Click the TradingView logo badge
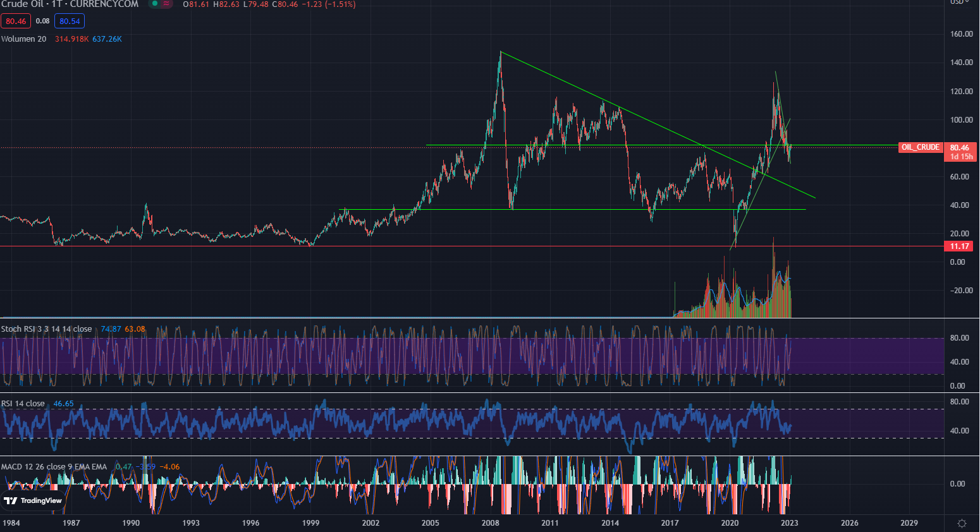Image resolution: width=980 pixels, height=532 pixels. (x=33, y=500)
